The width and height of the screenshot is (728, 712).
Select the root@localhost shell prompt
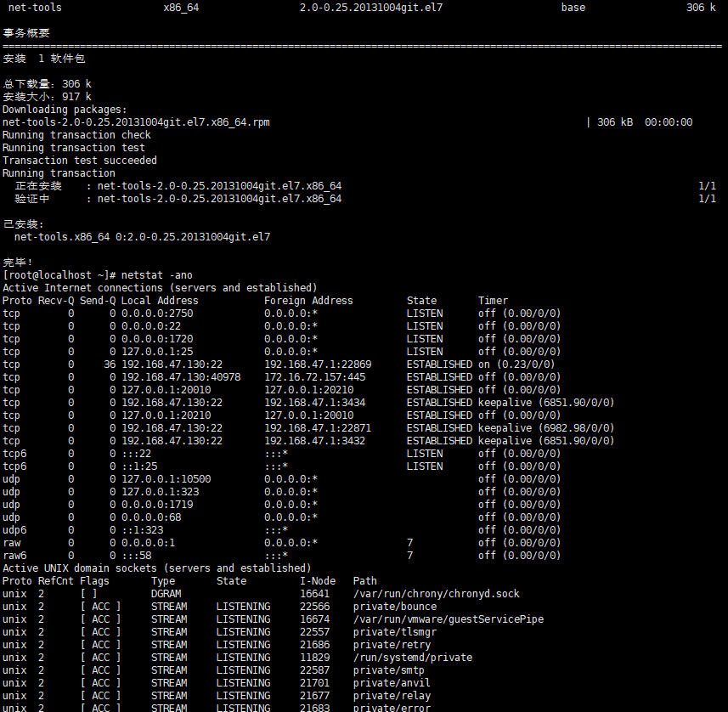[x=64, y=274]
